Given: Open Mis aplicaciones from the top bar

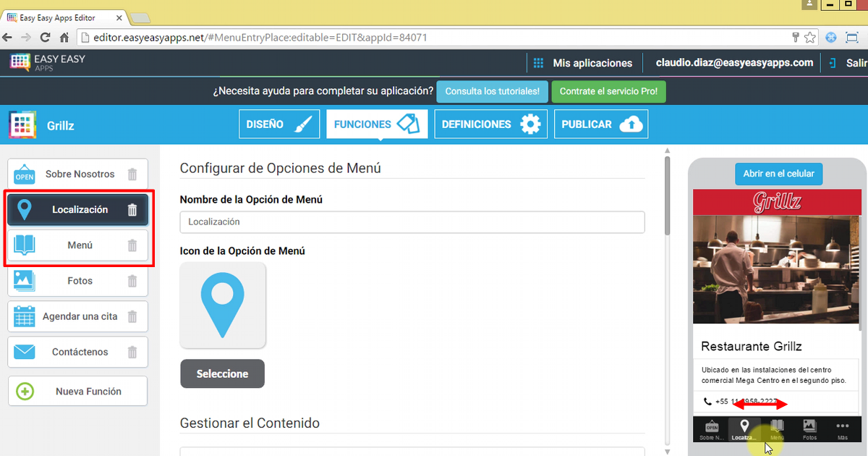Looking at the screenshot, I should [x=583, y=62].
